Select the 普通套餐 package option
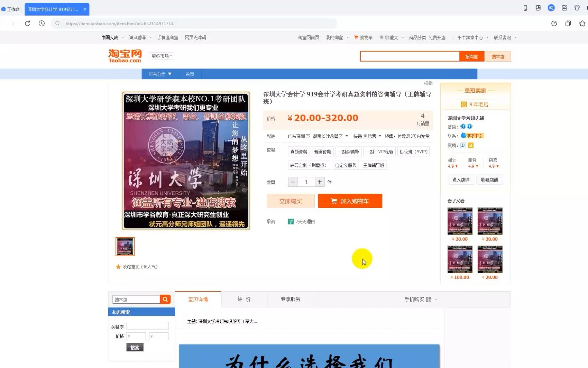 322,152
